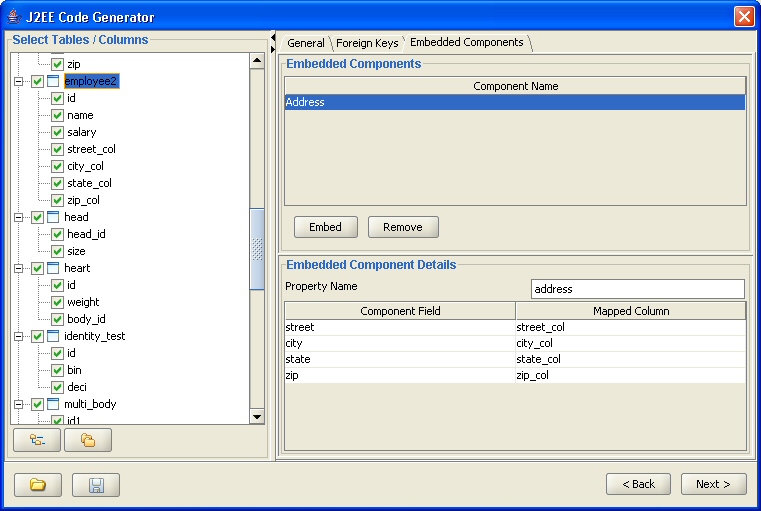
Task: Click the expand-all tree icon button
Action: tap(37, 440)
